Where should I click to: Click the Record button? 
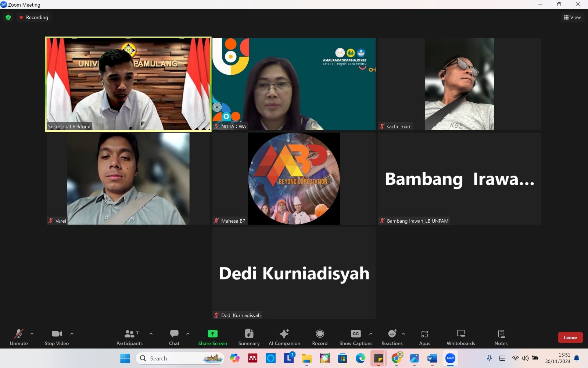(320, 337)
